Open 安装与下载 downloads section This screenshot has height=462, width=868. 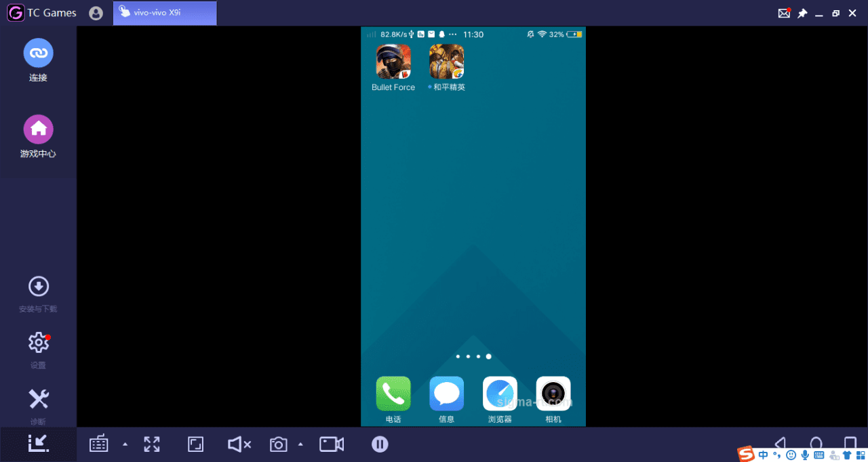click(39, 287)
